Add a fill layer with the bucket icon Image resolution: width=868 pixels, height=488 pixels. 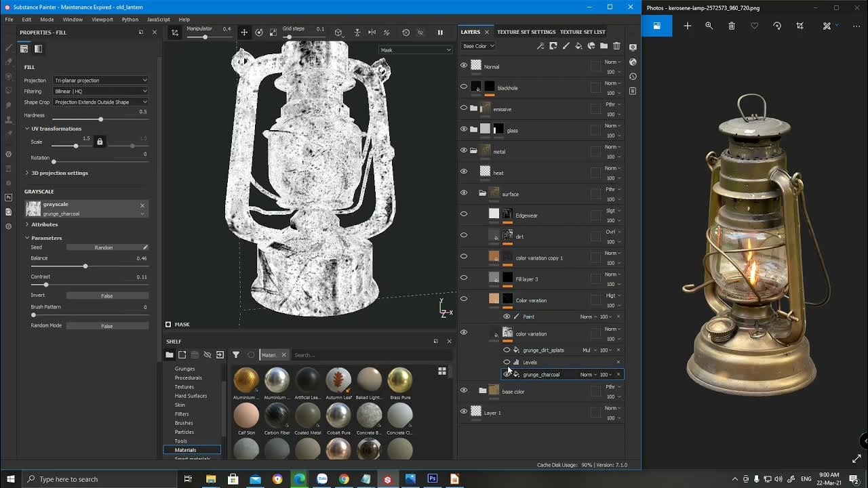point(578,46)
